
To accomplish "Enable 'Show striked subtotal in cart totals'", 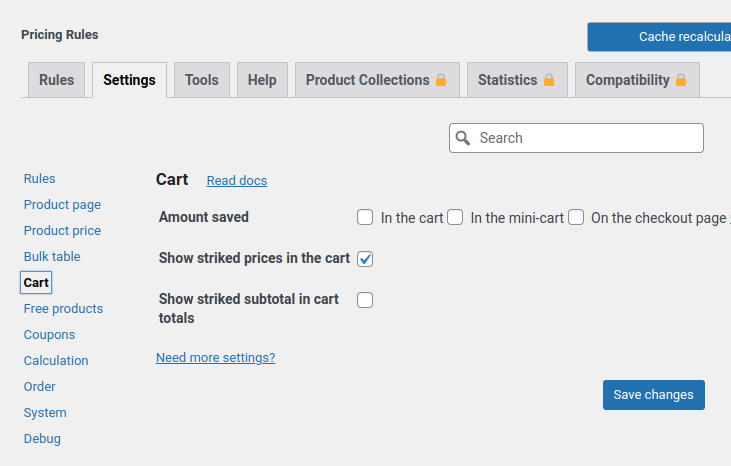I will click(365, 300).
